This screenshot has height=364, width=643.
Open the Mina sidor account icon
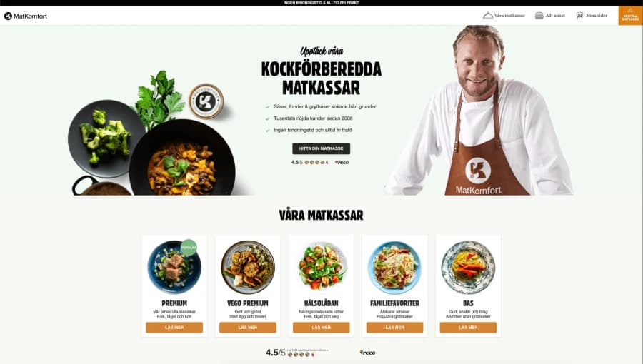(579, 16)
